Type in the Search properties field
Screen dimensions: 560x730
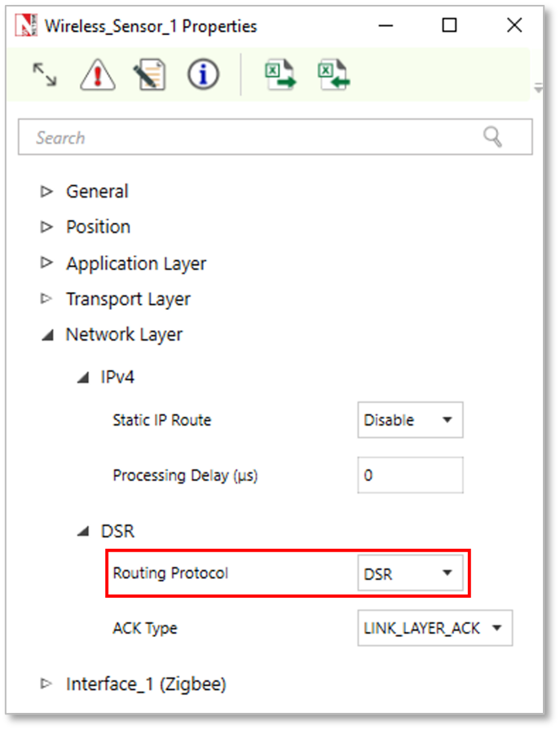point(245,138)
